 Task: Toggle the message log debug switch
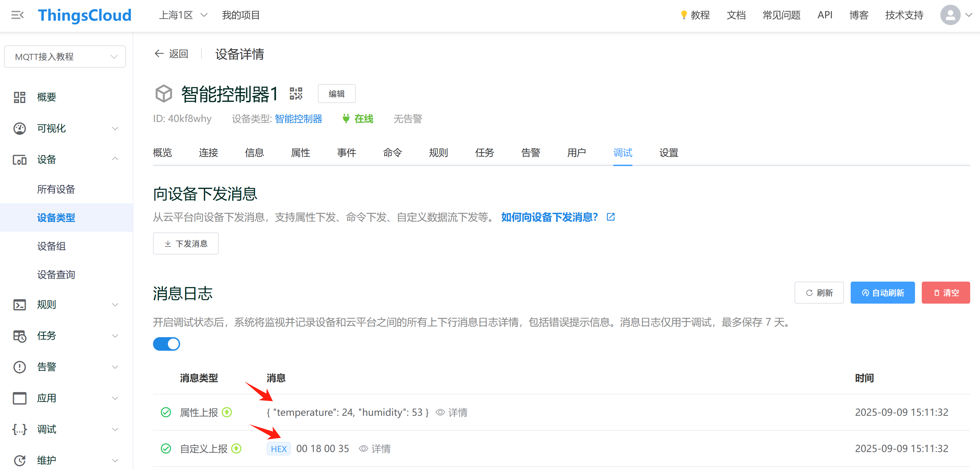(x=166, y=344)
